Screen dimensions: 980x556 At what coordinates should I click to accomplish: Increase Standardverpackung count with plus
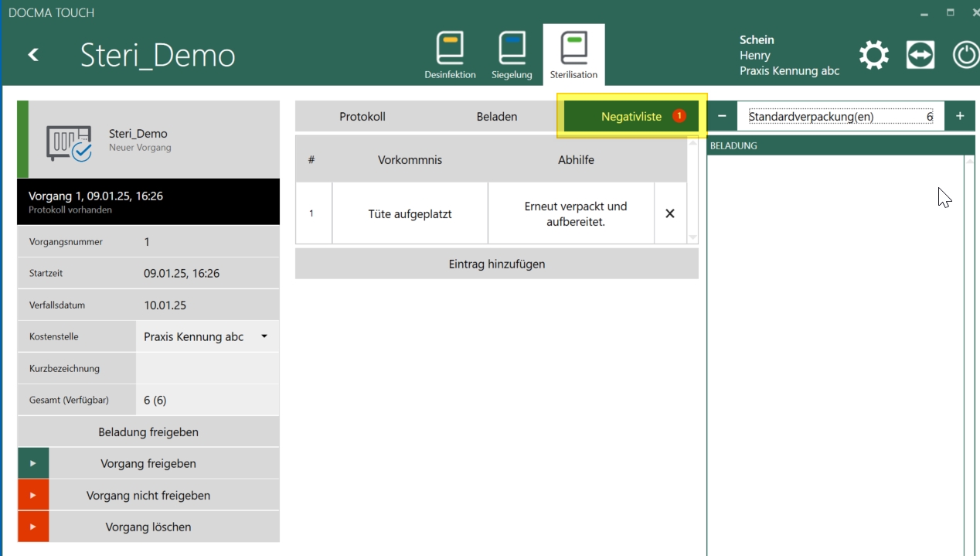point(960,116)
